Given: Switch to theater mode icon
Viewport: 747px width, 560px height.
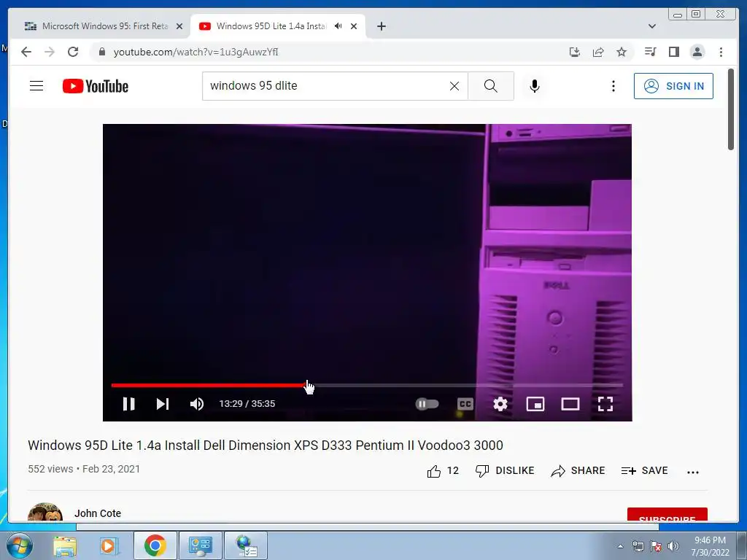Looking at the screenshot, I should tap(570, 404).
